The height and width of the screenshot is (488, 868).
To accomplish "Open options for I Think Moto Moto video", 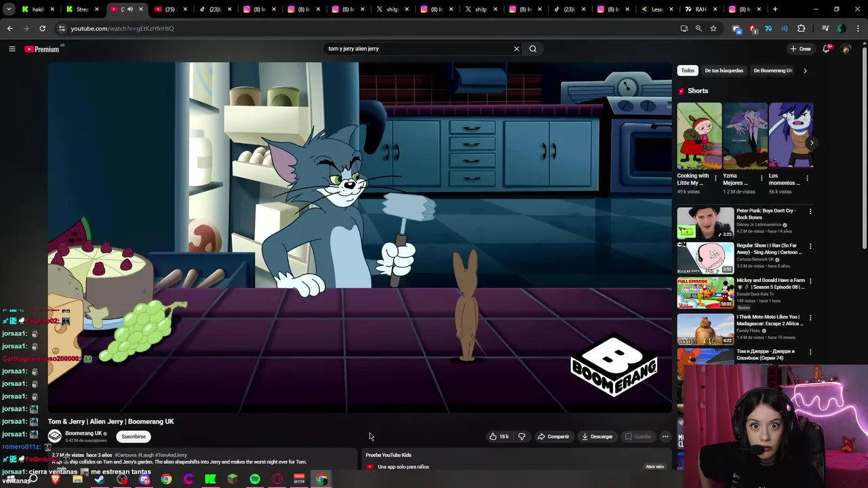I will coord(810,317).
